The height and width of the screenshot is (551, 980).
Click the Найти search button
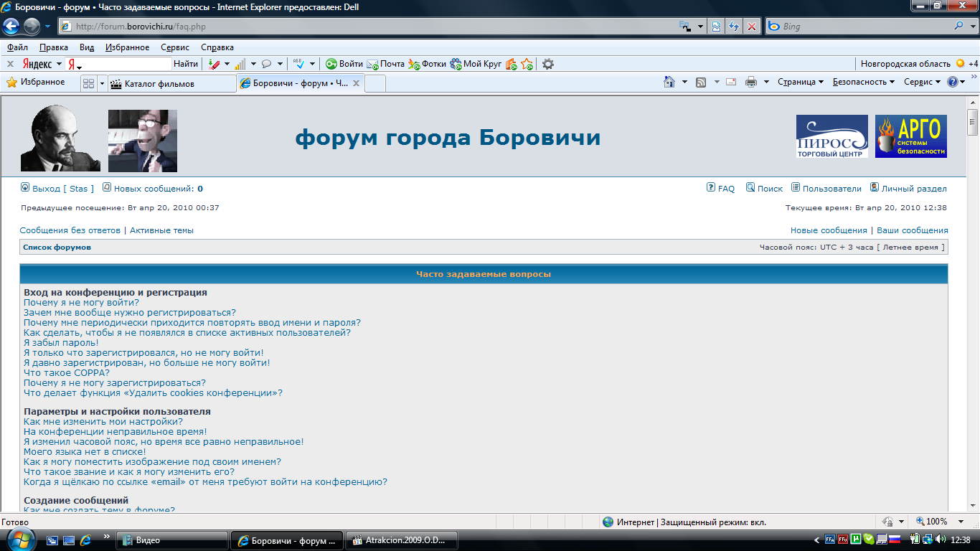point(186,64)
